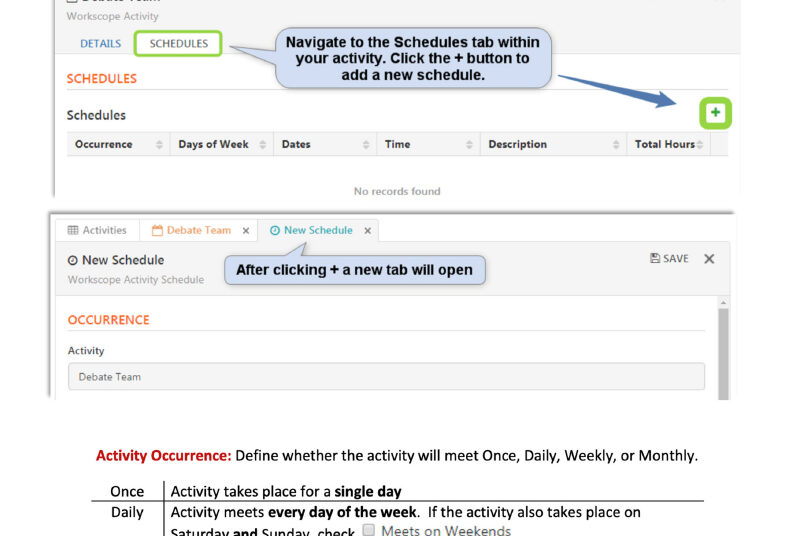Click the Occurrence column header
This screenshot has width=796, height=536.
[x=104, y=145]
